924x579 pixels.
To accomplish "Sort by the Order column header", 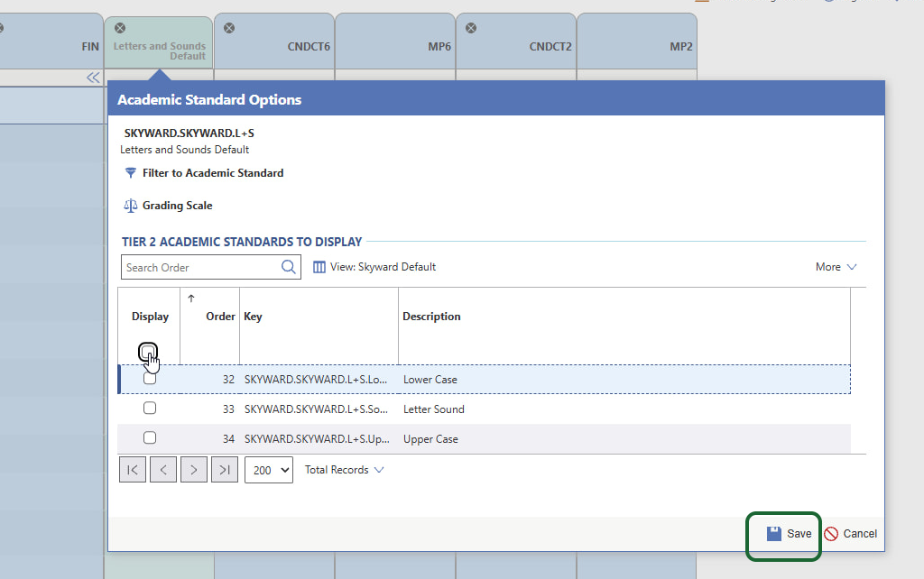I will click(220, 317).
